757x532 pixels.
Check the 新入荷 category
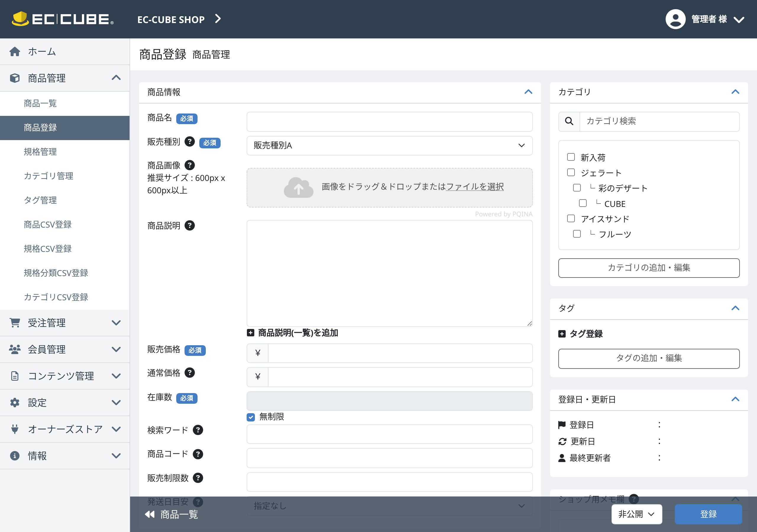(x=571, y=157)
